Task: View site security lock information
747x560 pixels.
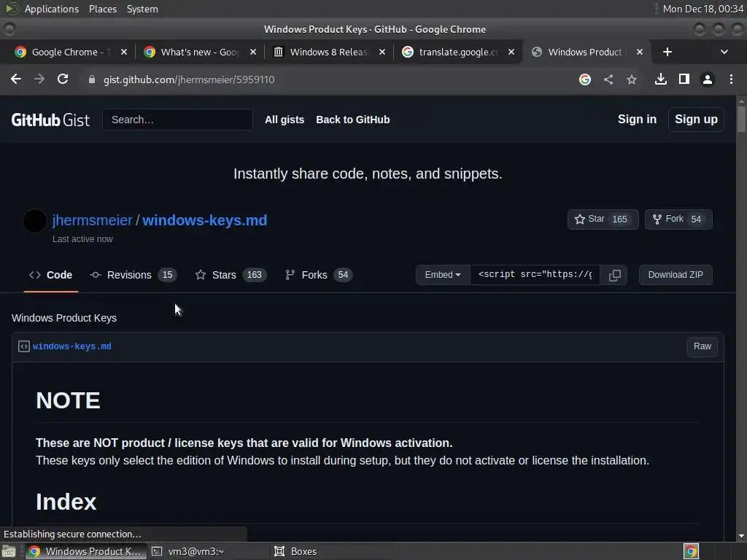Action: click(92, 79)
